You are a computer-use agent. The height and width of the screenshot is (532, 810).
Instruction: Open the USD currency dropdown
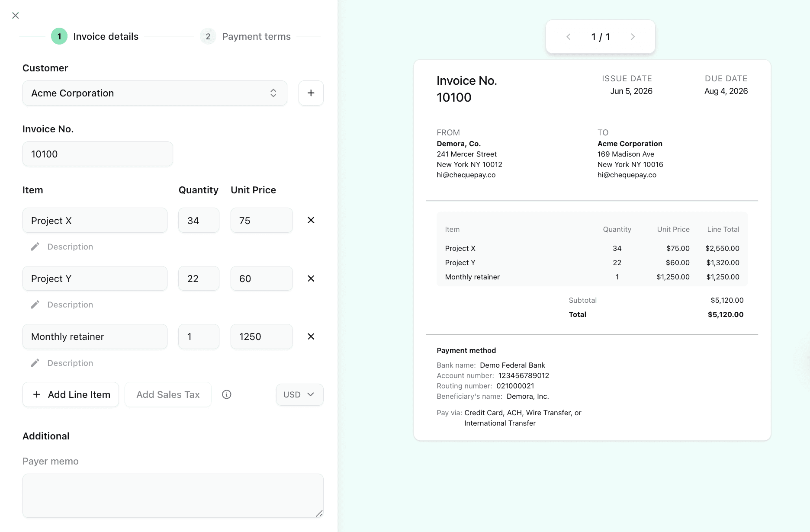click(x=299, y=394)
